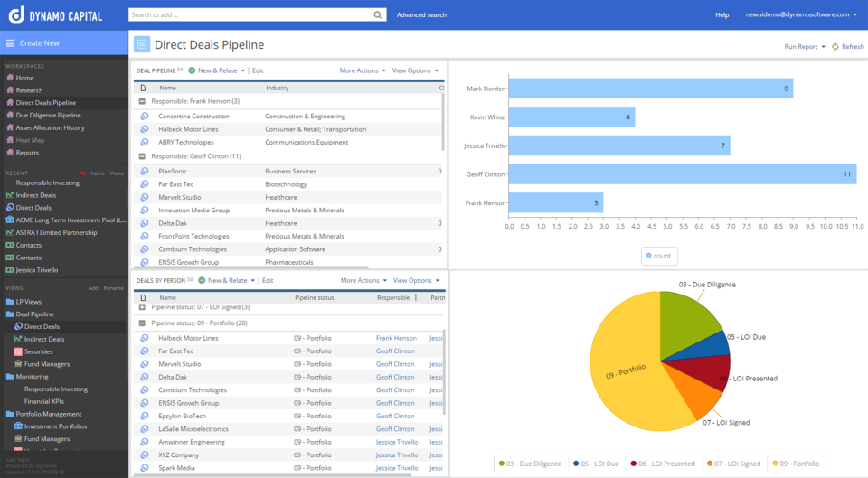Screen dimensions: 868x478
Task: Open the Concertina Construction row icon
Action: coord(145,117)
